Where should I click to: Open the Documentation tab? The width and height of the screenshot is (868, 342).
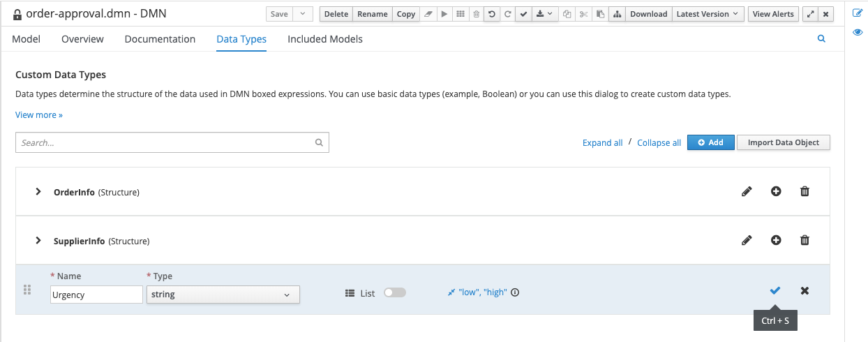(160, 39)
